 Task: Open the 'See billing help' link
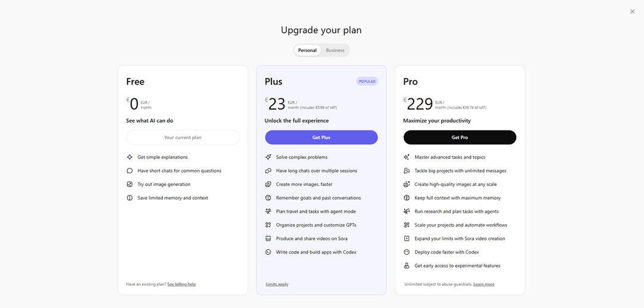coord(181,284)
